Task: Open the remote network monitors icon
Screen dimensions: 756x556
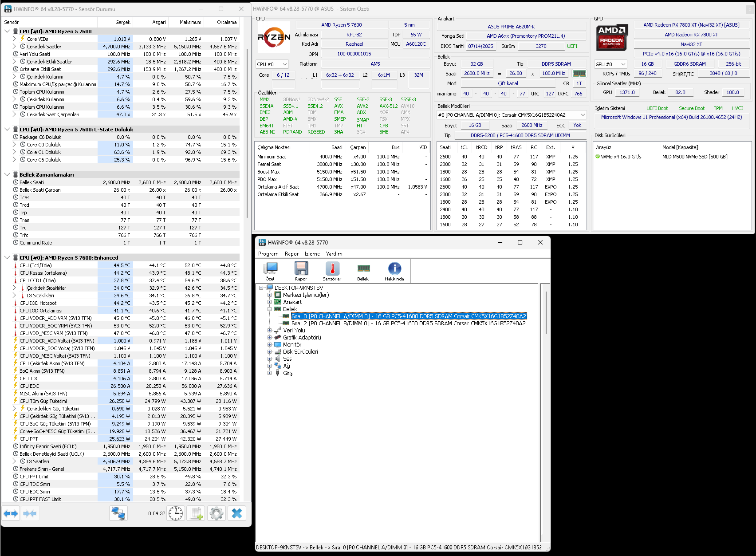Action: click(x=118, y=513)
